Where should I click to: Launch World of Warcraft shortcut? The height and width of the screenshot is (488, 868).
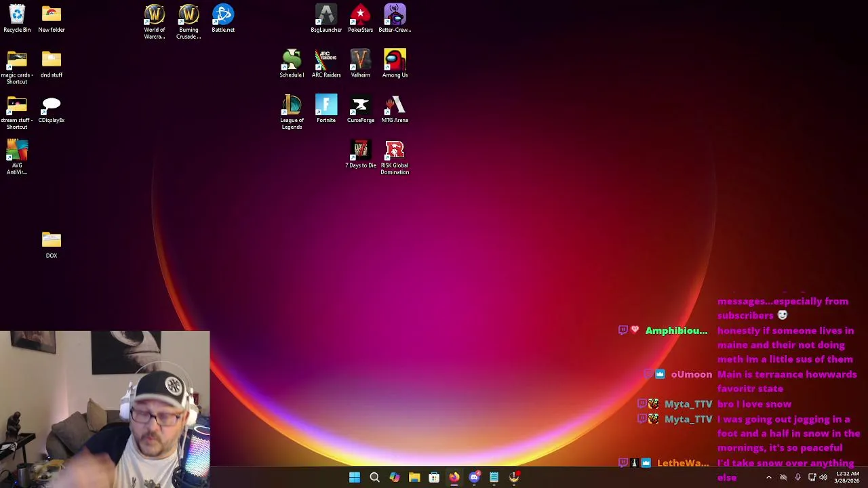(x=155, y=22)
